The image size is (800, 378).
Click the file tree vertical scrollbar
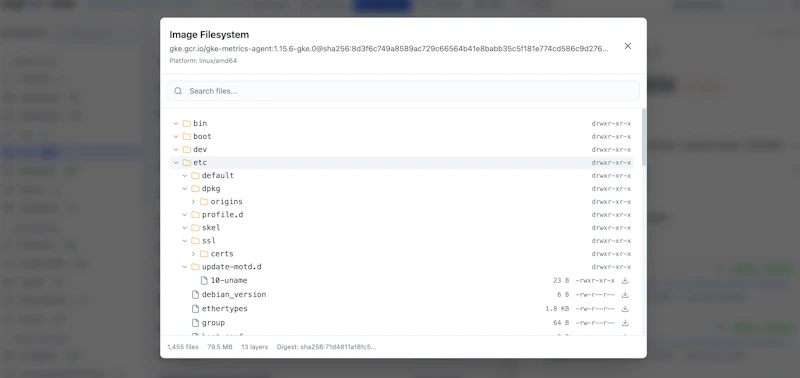[644, 137]
